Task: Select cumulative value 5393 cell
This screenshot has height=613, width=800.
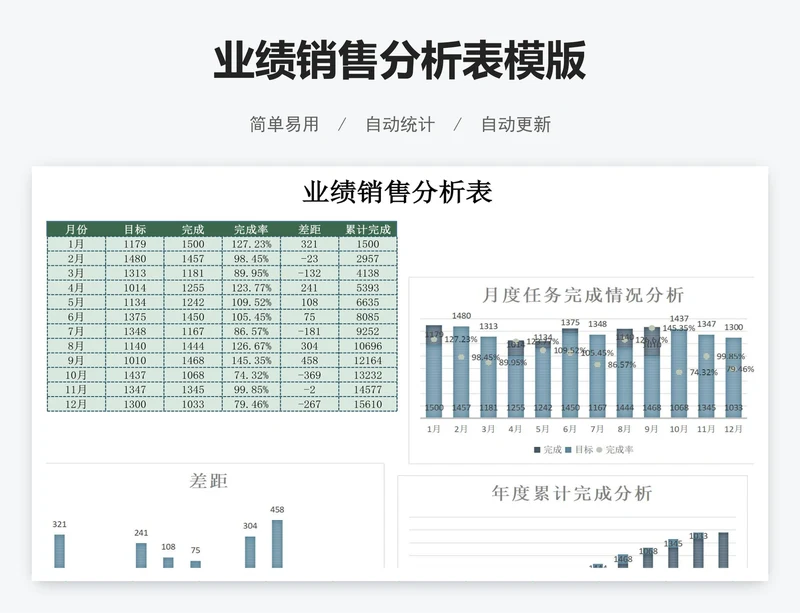Action: coord(368,288)
